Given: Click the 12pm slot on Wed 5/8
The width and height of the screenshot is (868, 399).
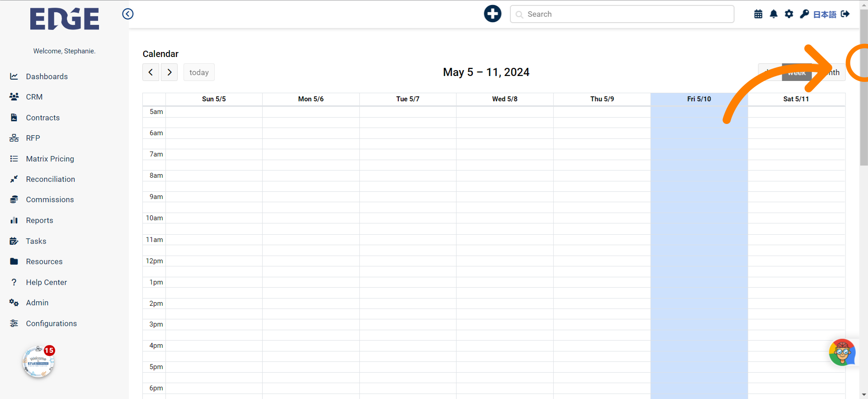Looking at the screenshot, I should point(505,261).
